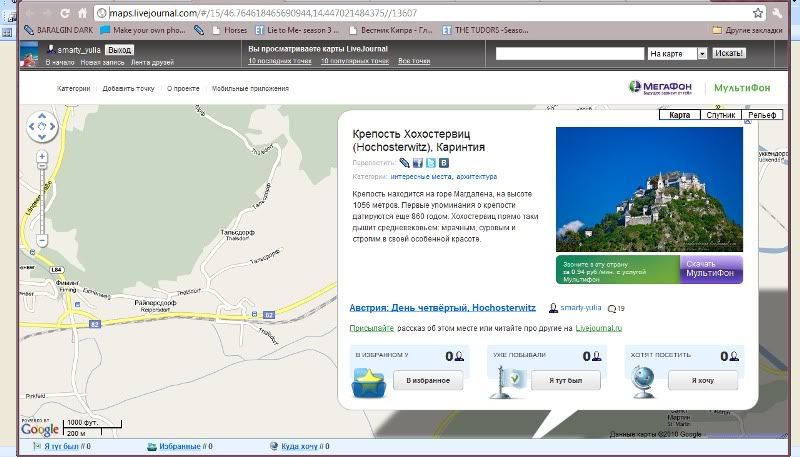Expand the 'Другие закладки' bookmarks folder

[747, 30]
